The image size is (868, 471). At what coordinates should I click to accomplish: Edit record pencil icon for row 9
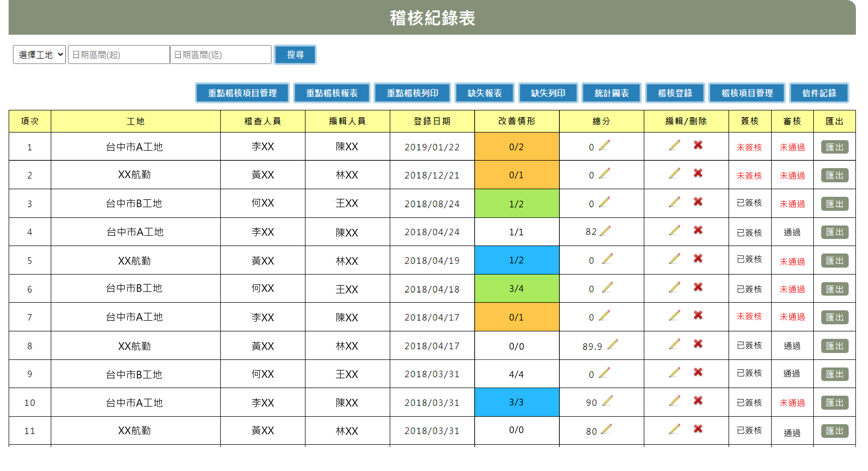pos(675,372)
